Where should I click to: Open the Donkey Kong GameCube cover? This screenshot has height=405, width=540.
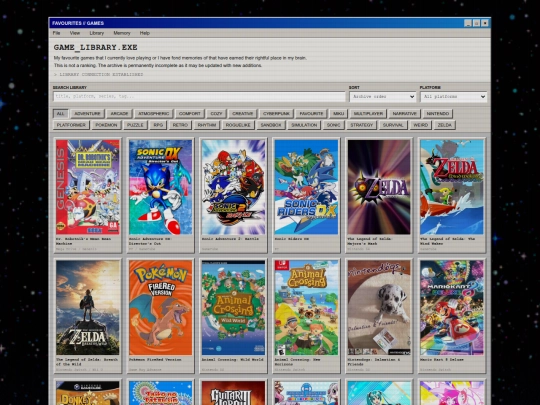[88, 393]
